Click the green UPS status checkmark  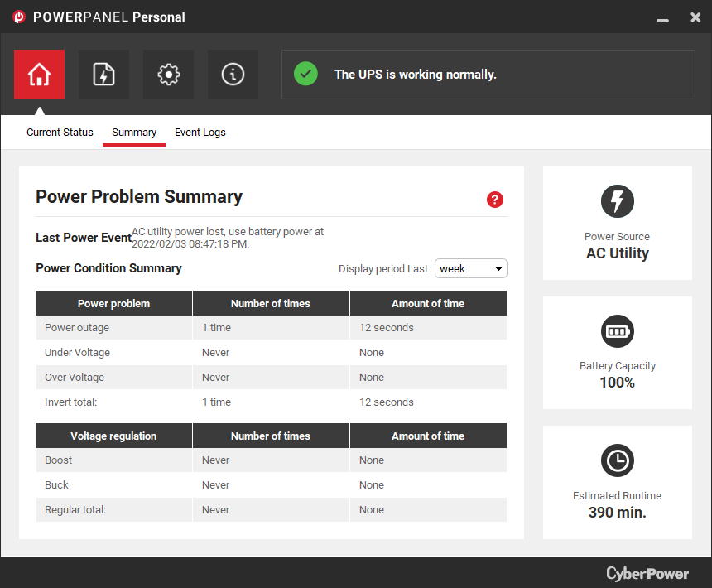(305, 74)
